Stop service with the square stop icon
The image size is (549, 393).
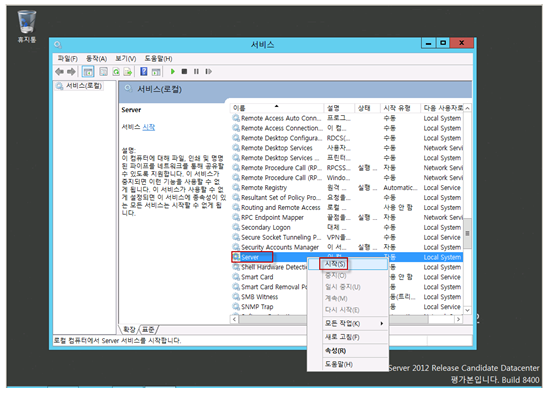pyautogui.click(x=185, y=71)
